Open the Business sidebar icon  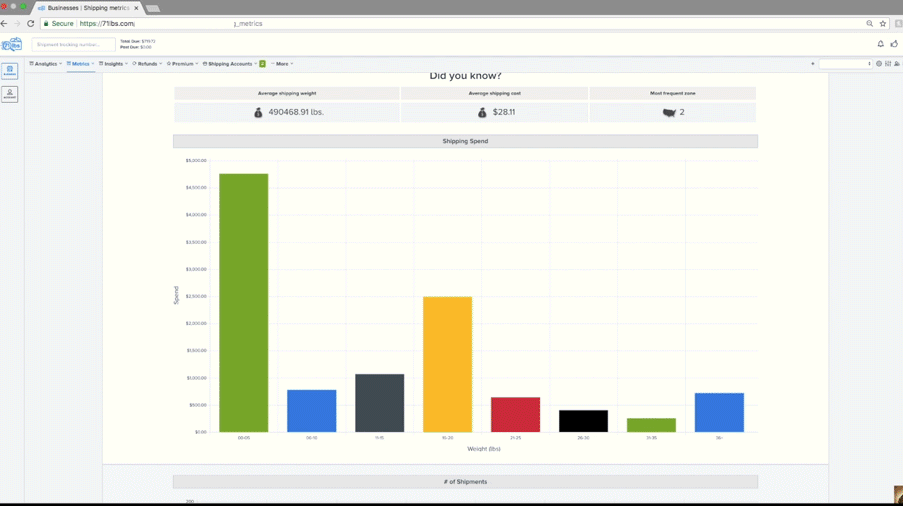[x=10, y=72]
